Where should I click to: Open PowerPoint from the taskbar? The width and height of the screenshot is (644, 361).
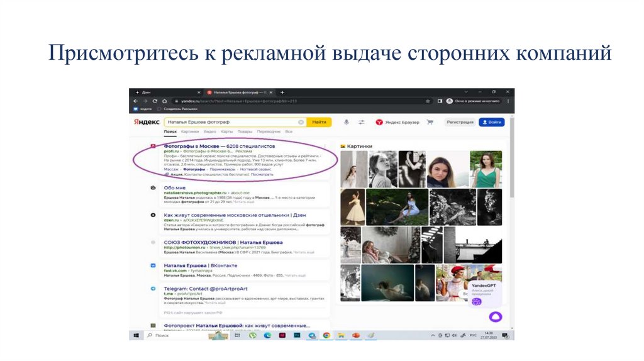pos(356,335)
